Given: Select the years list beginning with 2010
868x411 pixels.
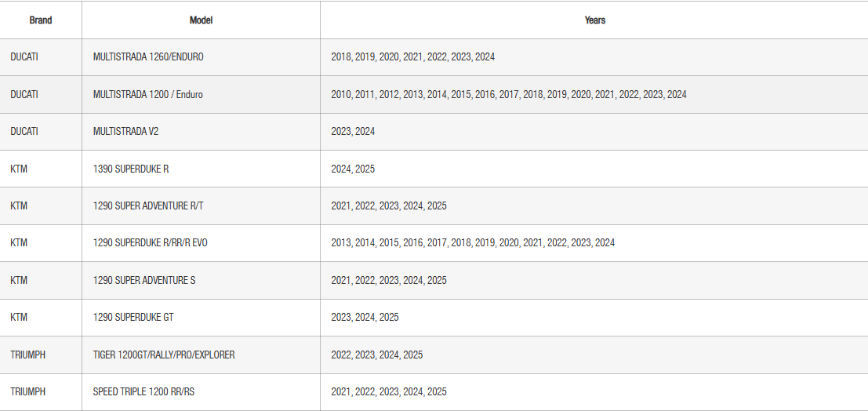Looking at the screenshot, I should pos(508,94).
